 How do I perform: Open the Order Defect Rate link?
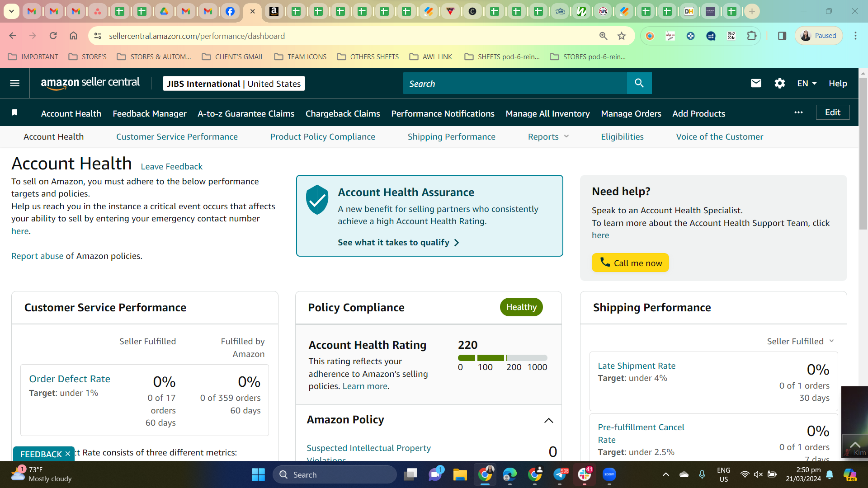(x=70, y=379)
